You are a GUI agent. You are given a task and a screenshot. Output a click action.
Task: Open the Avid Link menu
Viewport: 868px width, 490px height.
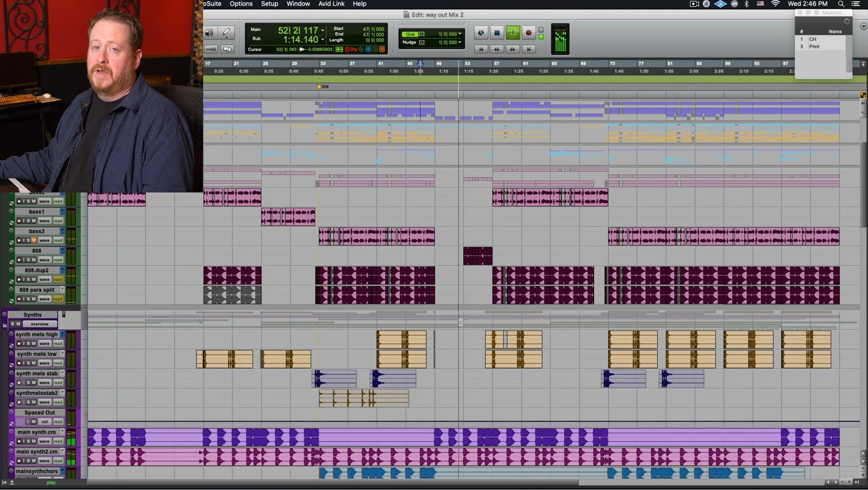pyautogui.click(x=331, y=4)
